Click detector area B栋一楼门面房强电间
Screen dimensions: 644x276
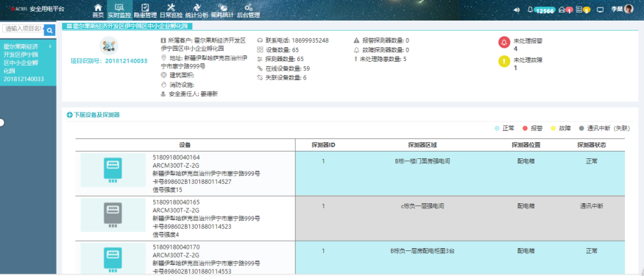tap(422, 161)
